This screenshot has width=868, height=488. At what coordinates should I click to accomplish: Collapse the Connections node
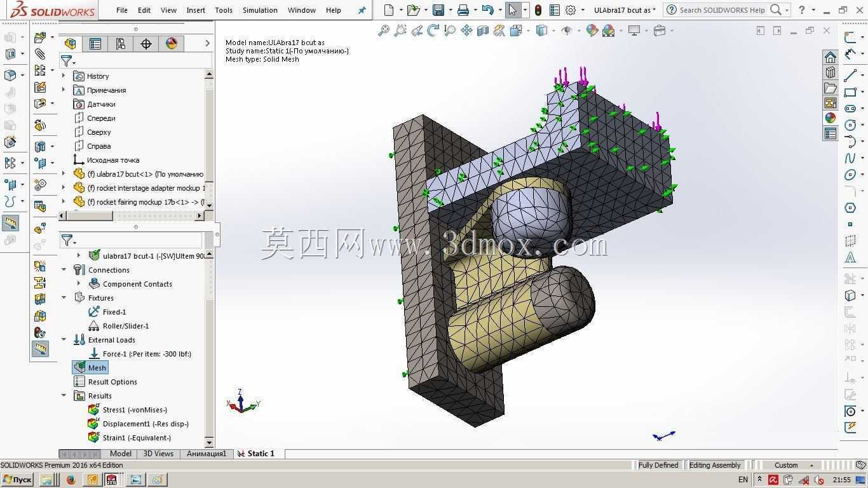tap(64, 270)
